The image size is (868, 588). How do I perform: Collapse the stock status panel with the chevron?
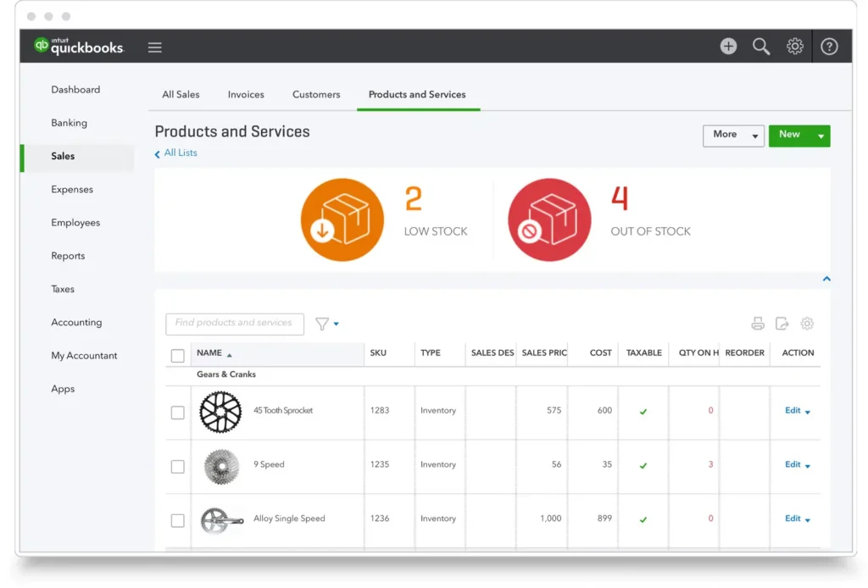coord(825,279)
